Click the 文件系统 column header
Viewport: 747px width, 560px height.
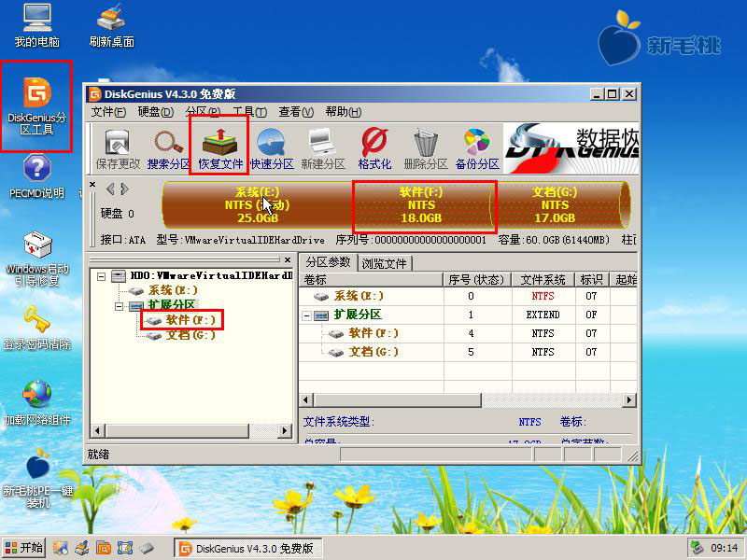pyautogui.click(x=543, y=279)
